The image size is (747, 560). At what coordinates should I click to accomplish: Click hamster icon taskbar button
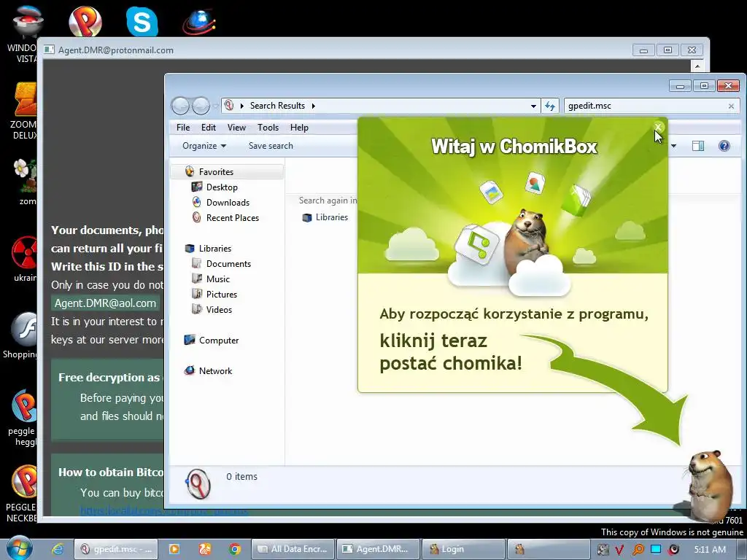[549, 549]
